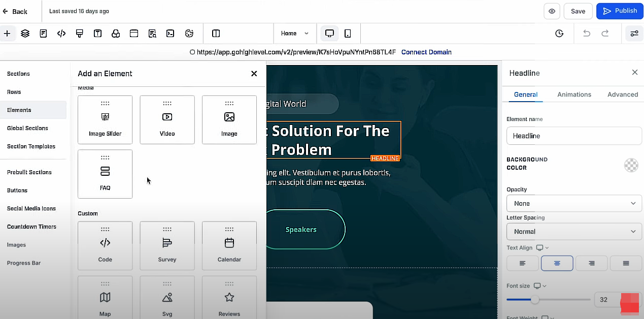The image size is (644, 319).
Task: Open Countdown Timers in the sidebar
Action: pyautogui.click(x=31, y=227)
